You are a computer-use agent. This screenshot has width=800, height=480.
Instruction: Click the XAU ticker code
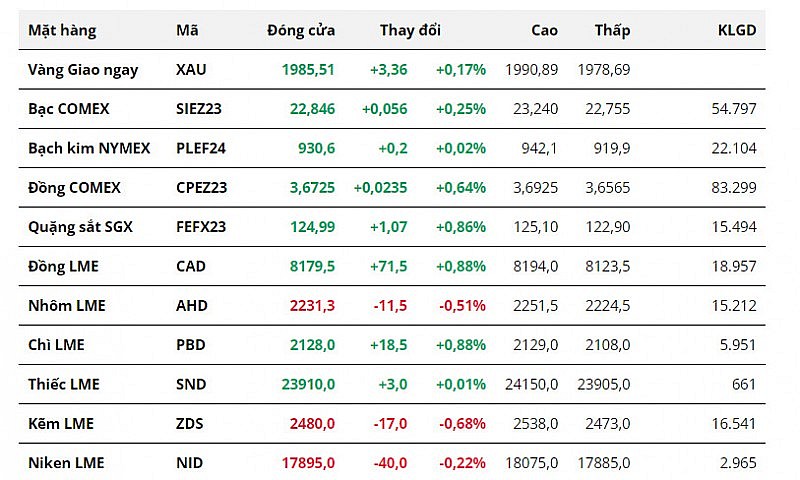(191, 70)
